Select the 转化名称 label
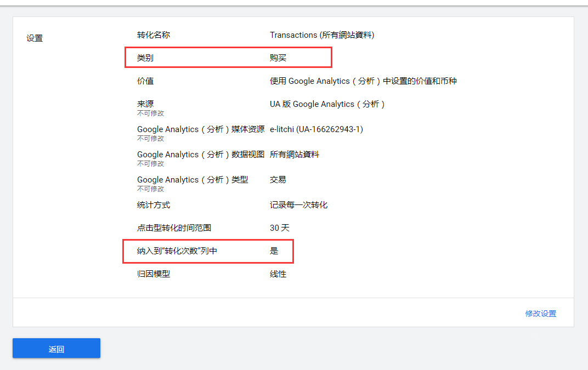Image resolution: width=588 pixels, height=370 pixels. click(x=154, y=35)
